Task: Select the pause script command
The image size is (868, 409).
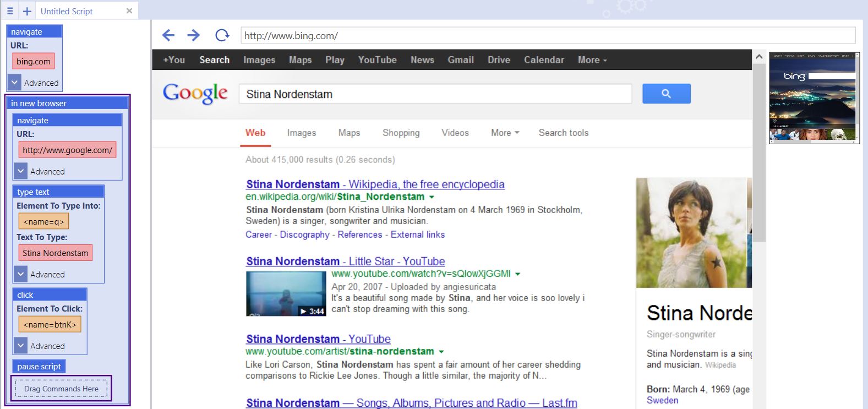Action: click(x=39, y=366)
